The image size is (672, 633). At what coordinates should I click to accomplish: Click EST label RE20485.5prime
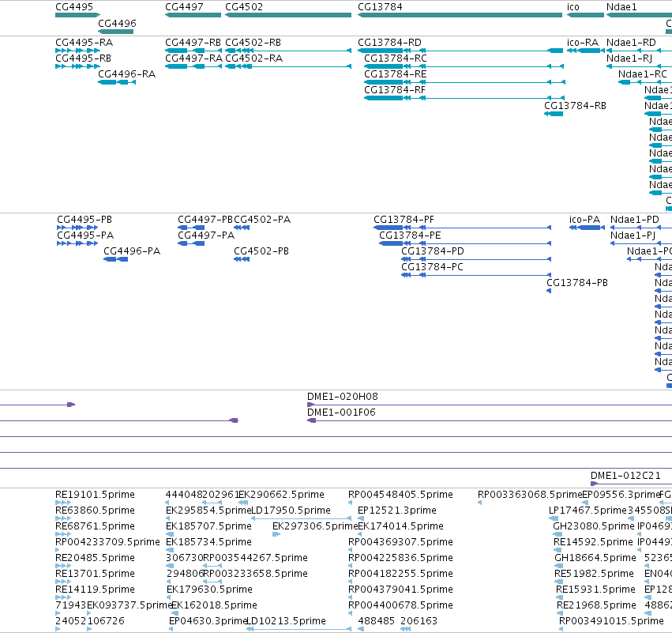95,557
